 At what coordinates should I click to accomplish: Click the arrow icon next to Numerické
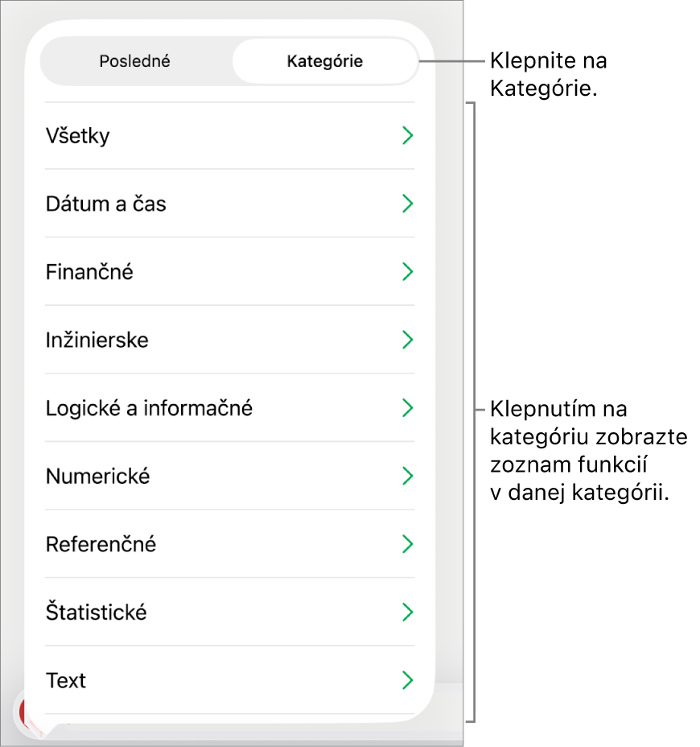click(x=407, y=476)
